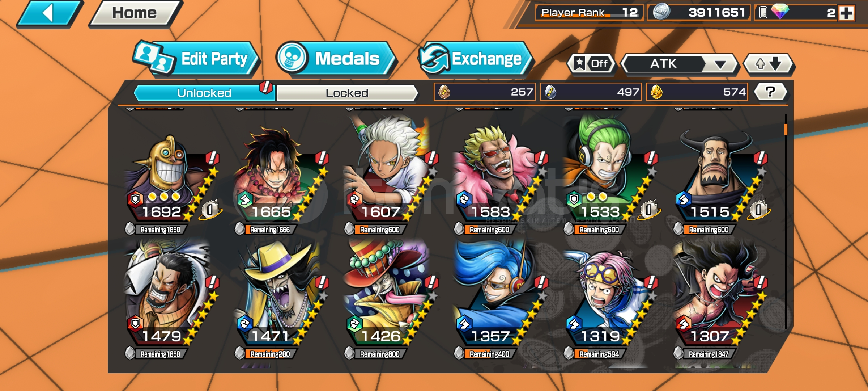Click the dropdown arrow next to ATK

[x=720, y=64]
